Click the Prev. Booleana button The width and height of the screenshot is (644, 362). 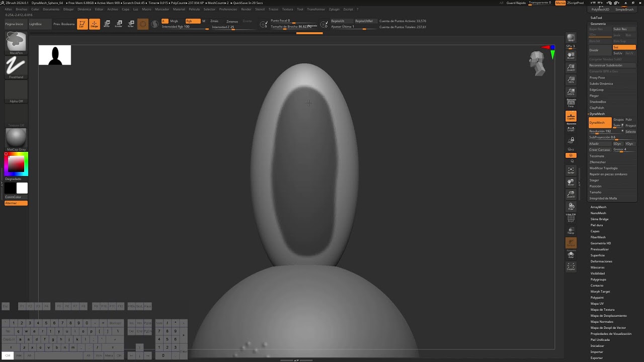pos(64,24)
